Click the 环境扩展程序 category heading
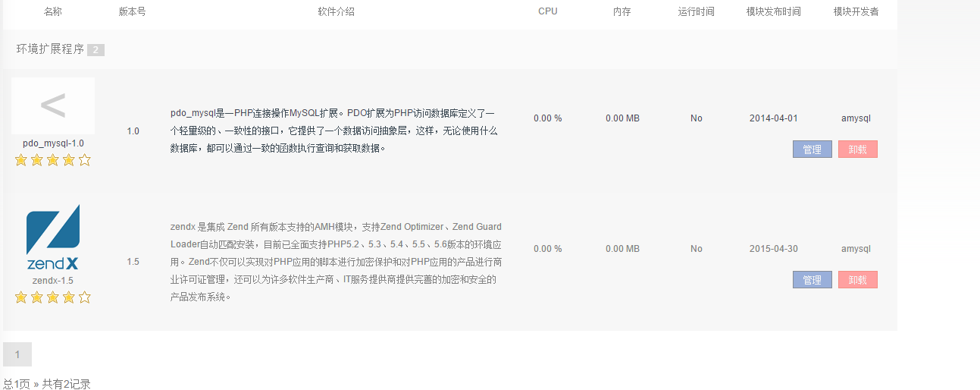The image size is (980, 390). click(50, 49)
